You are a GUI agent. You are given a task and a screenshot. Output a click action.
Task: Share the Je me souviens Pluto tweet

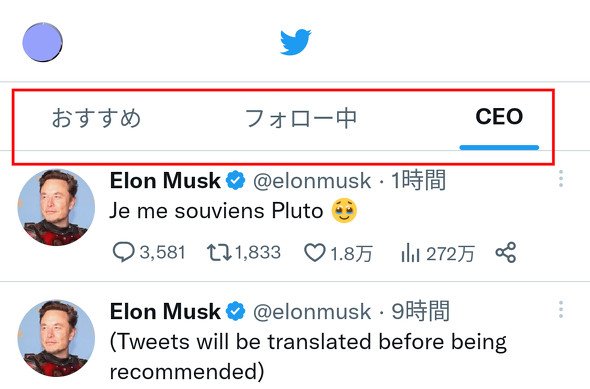pyautogui.click(x=506, y=252)
